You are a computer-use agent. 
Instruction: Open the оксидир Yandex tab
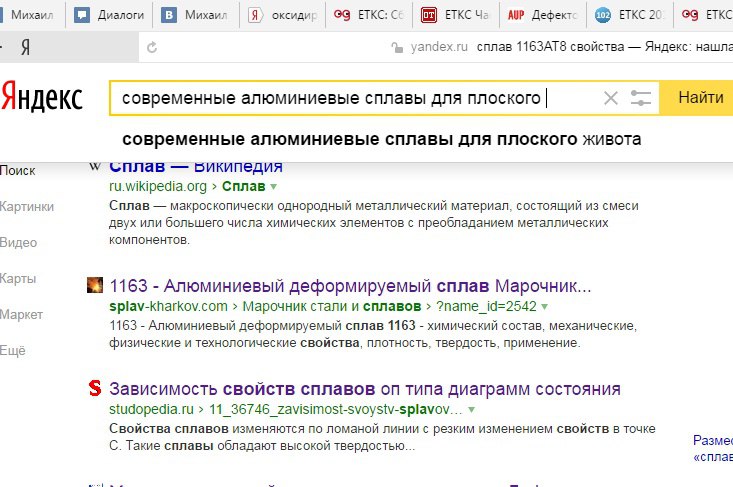[x=283, y=15]
